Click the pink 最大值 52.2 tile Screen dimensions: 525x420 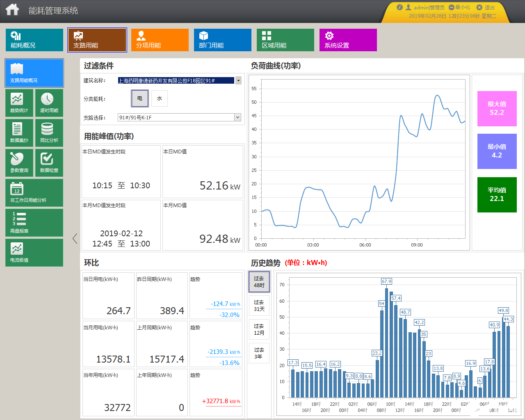pyautogui.click(x=497, y=109)
